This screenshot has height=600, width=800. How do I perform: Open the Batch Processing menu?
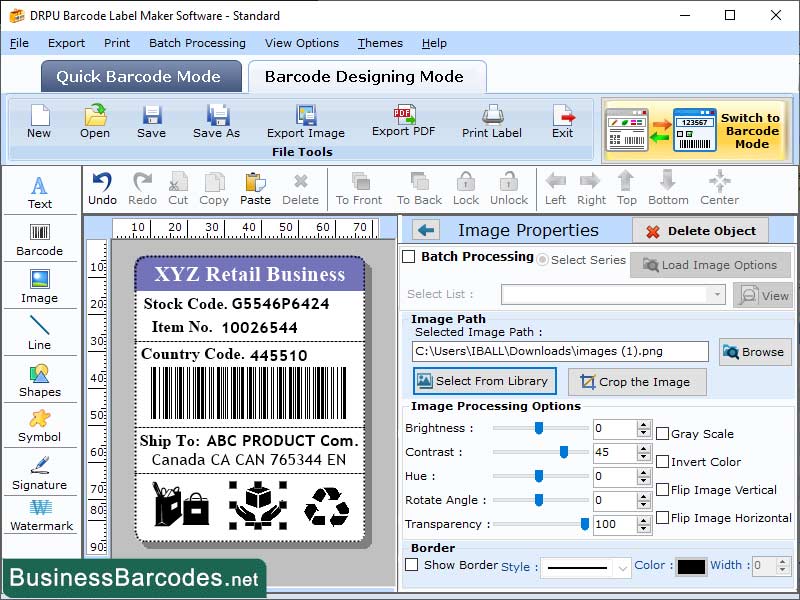(197, 43)
